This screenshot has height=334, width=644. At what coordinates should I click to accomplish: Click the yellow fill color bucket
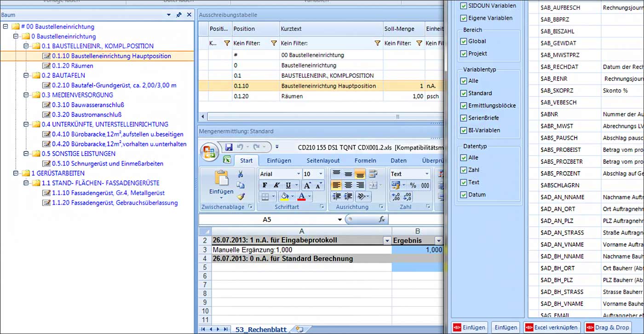click(x=284, y=197)
